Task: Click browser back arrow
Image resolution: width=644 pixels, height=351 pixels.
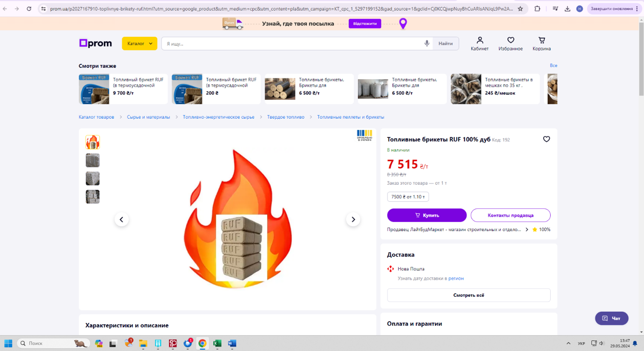Action: point(5,9)
